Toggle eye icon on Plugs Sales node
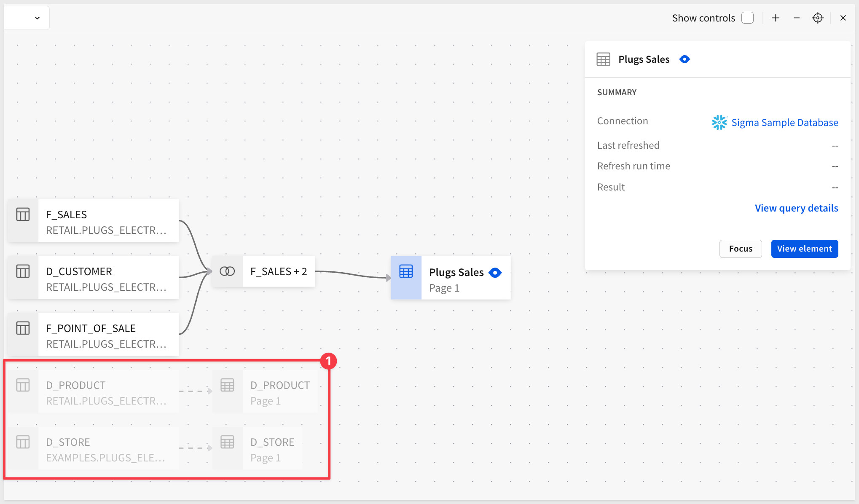Screen dimensions: 859x504 coord(495,273)
